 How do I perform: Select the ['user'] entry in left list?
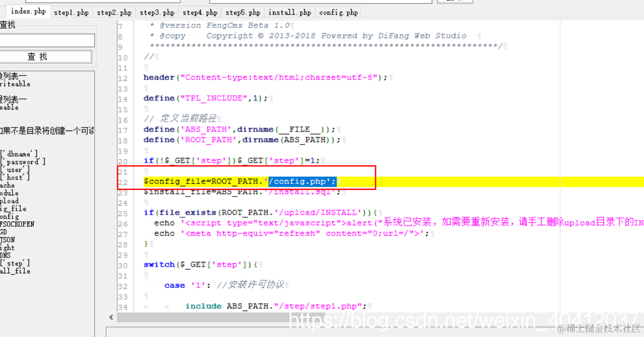[x=15, y=170]
